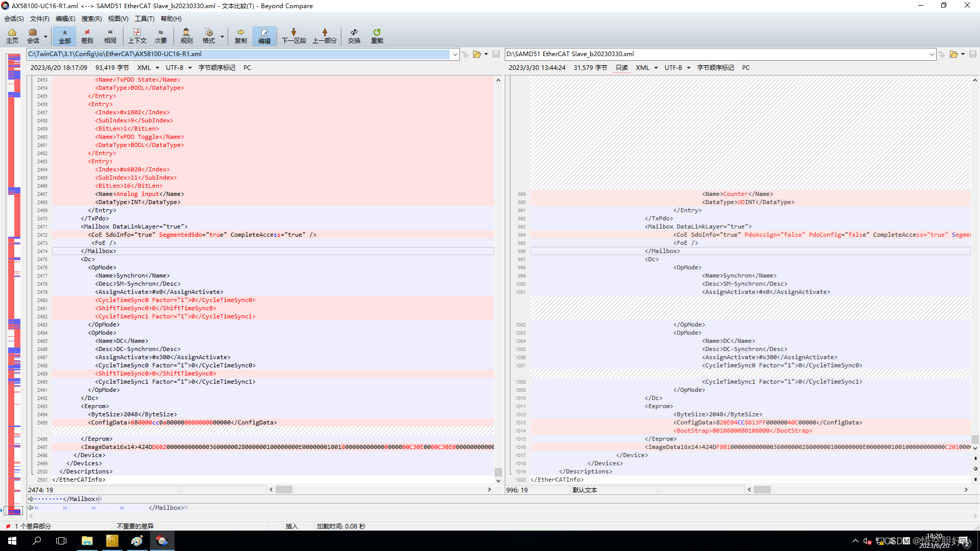
Task: Click the 格式 (Format) gear icon
Action: click(x=209, y=36)
